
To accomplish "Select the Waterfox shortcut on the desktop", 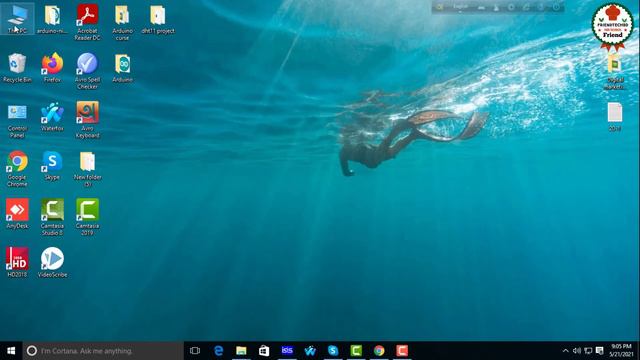I will point(52,117).
